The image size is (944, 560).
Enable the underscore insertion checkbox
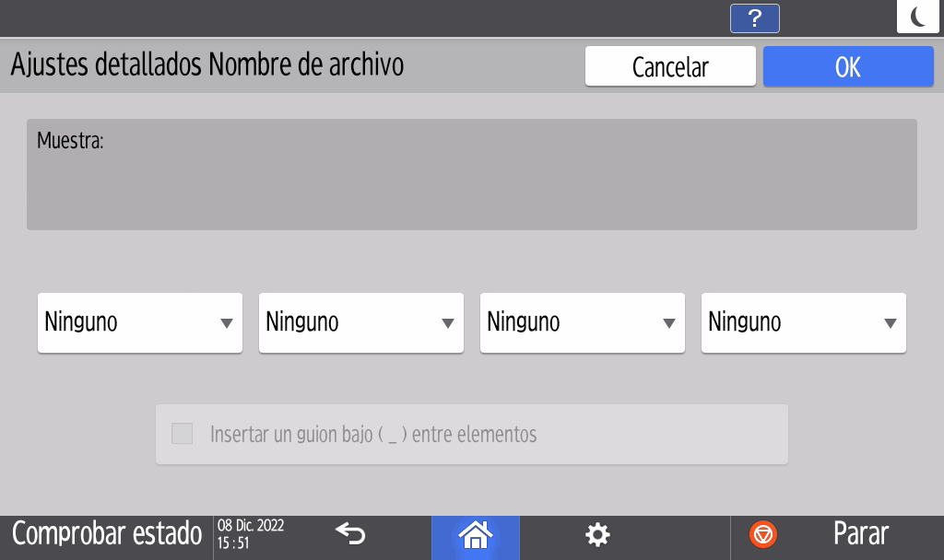pyautogui.click(x=183, y=434)
